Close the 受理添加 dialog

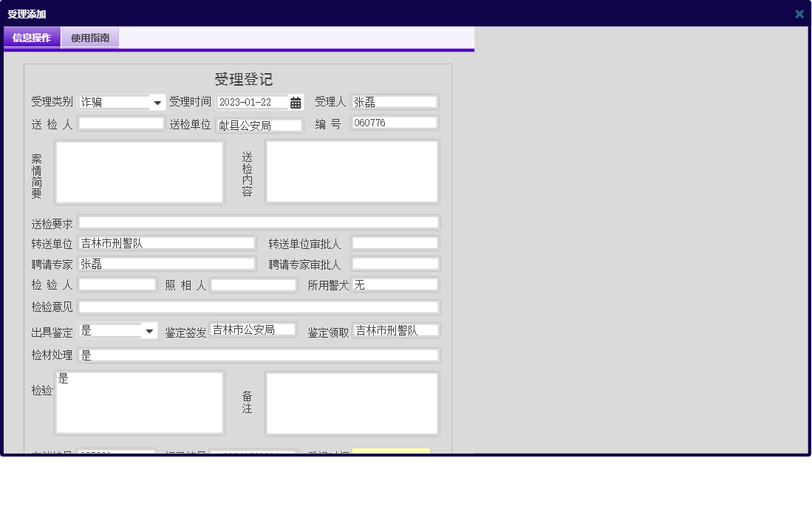tap(799, 13)
